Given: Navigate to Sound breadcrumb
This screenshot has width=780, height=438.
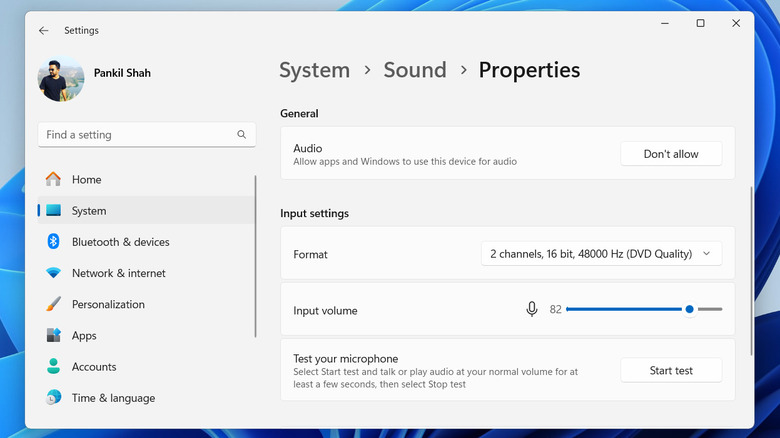Looking at the screenshot, I should click(414, 70).
